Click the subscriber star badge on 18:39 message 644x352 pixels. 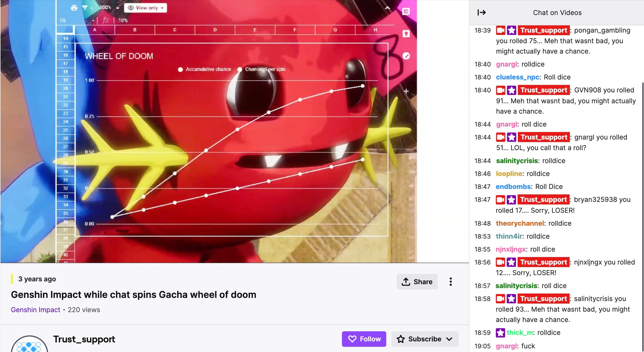click(511, 30)
